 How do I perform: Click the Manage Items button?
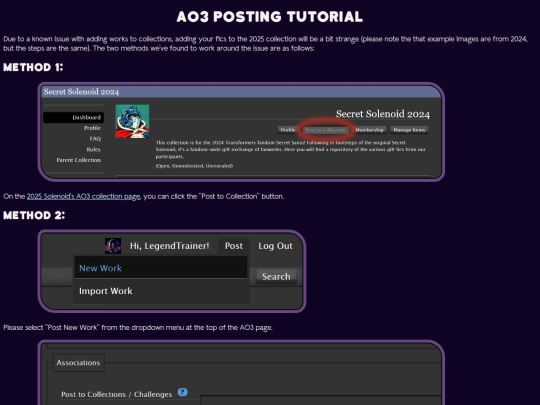(409, 130)
